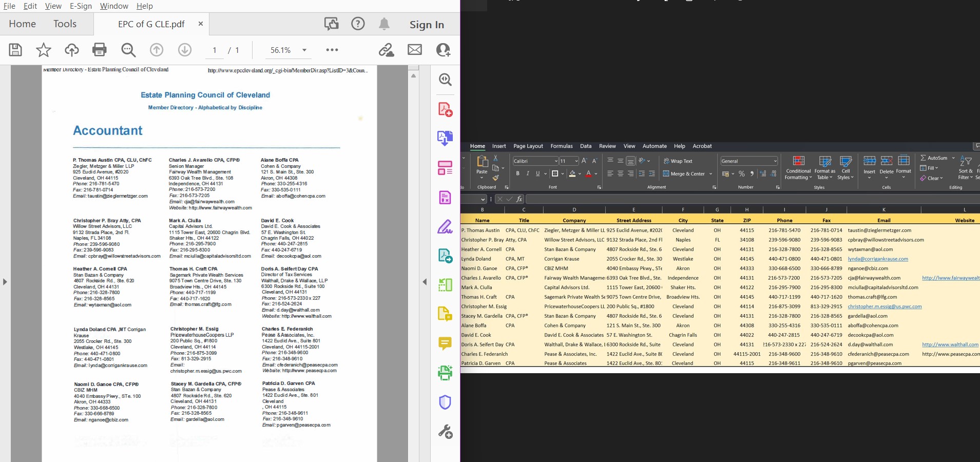Viewport: 980px width, 462px height.
Task: Bookmark the PDF with the star icon
Action: click(x=44, y=50)
